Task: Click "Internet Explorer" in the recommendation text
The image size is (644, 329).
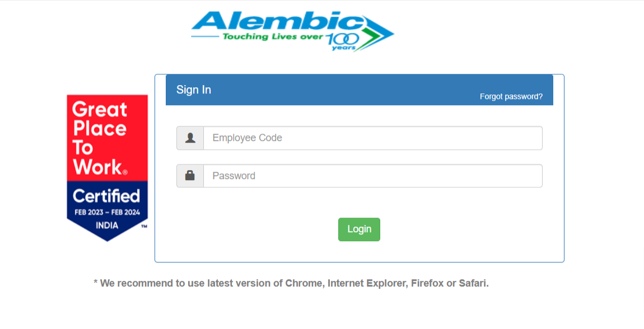Action: tap(367, 283)
